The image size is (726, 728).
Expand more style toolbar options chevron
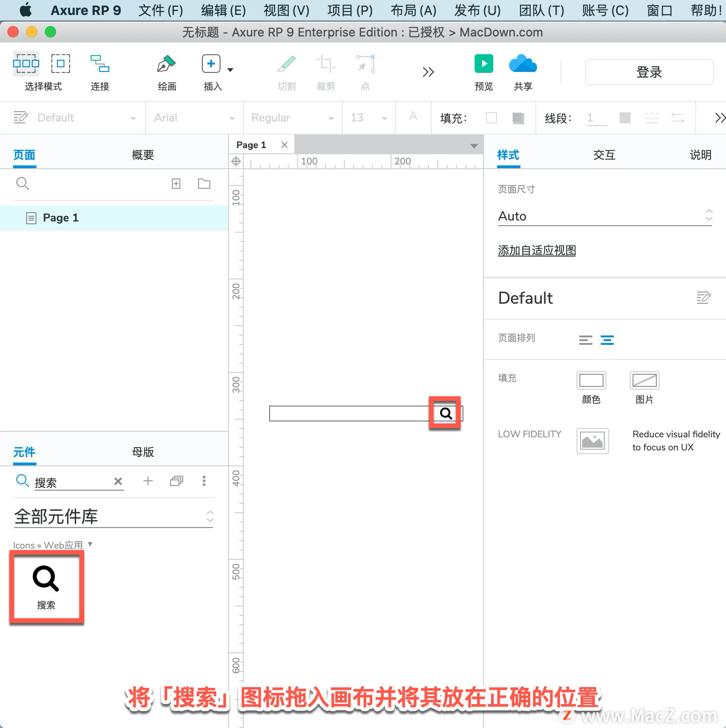click(x=720, y=118)
